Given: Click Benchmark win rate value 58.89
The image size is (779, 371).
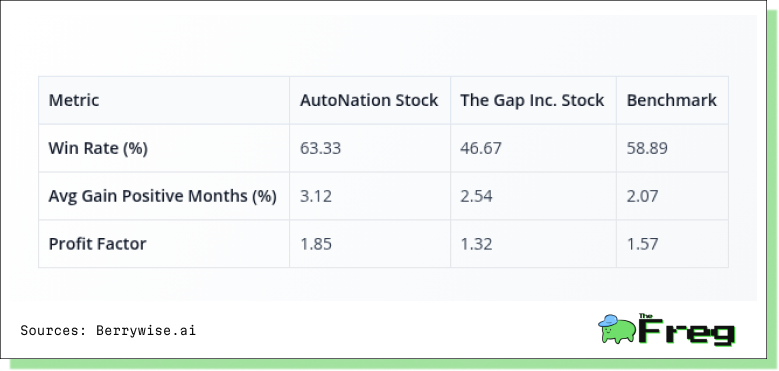Looking at the screenshot, I should click(647, 148).
